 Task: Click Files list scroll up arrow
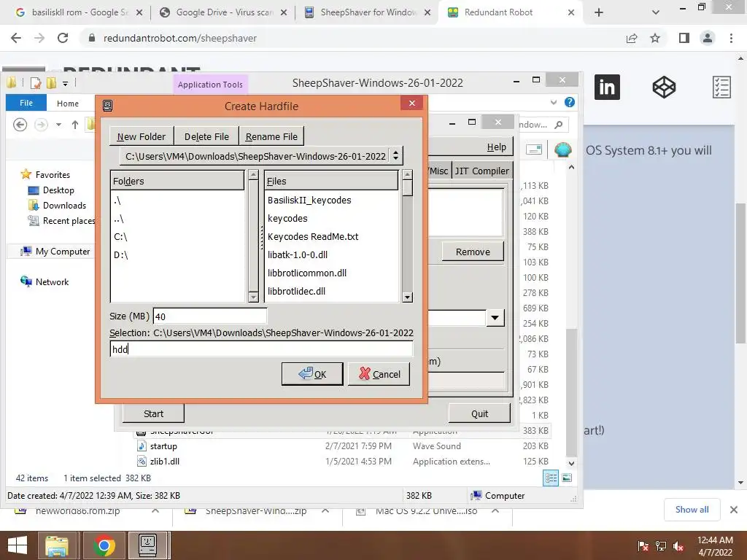[407, 175]
